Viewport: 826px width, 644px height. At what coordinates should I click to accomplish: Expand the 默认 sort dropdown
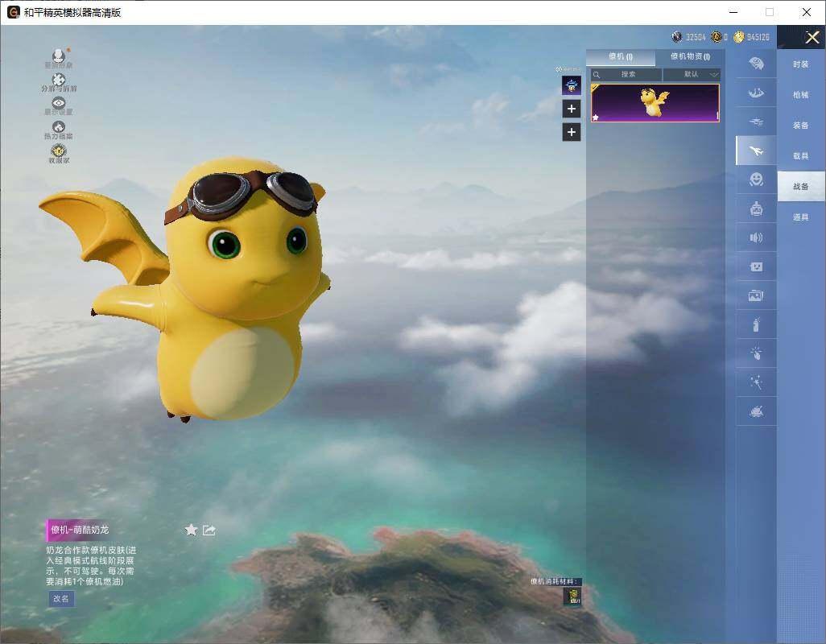coord(691,75)
